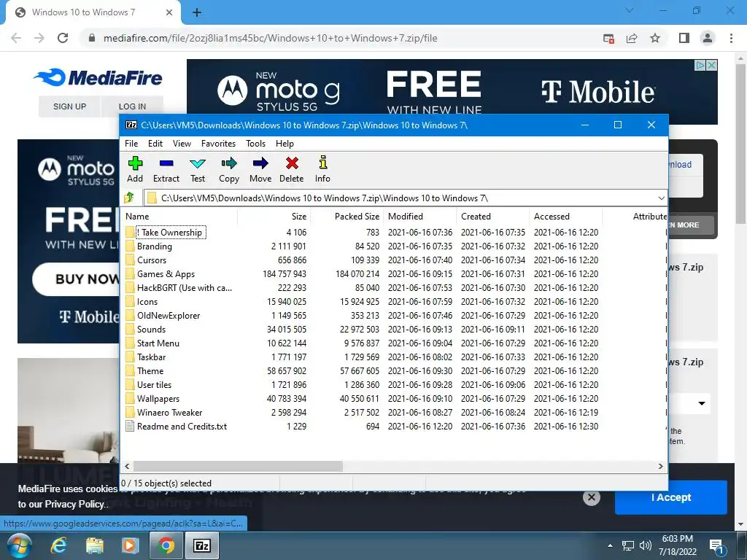This screenshot has height=560, width=747.
Task: Close the 'Windows 10 to Windows 7' tab
Action: tap(169, 12)
